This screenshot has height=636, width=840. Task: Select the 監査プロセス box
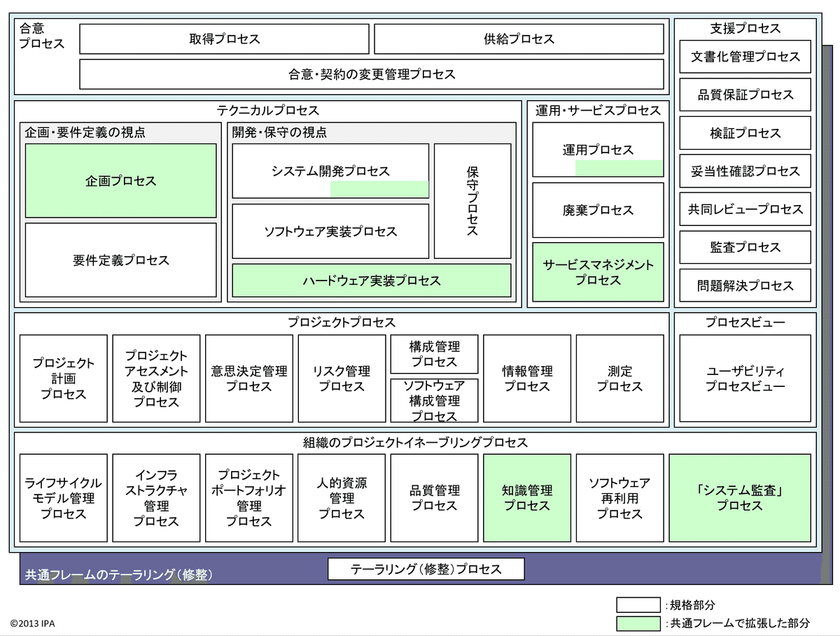tap(745, 247)
